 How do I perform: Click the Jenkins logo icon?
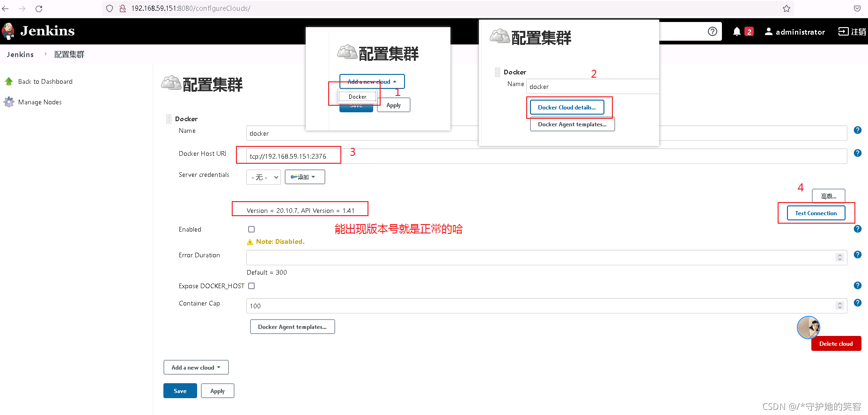click(x=8, y=31)
